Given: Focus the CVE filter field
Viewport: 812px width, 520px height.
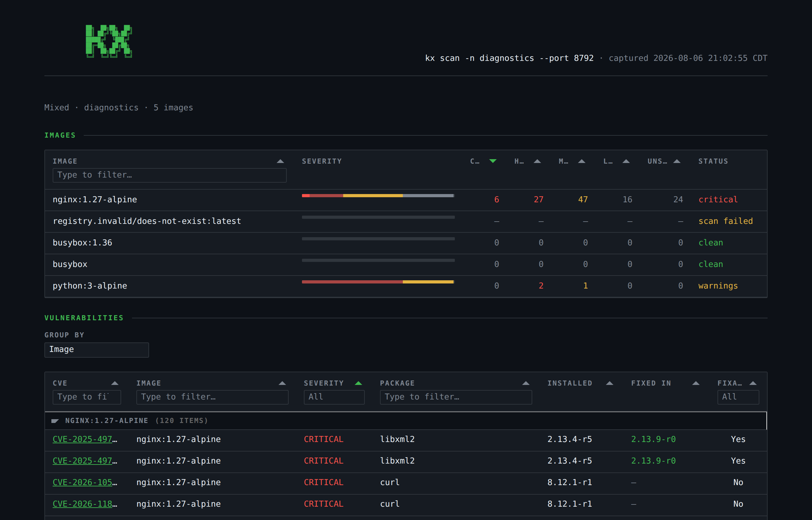Looking at the screenshot, I should click(x=87, y=397).
